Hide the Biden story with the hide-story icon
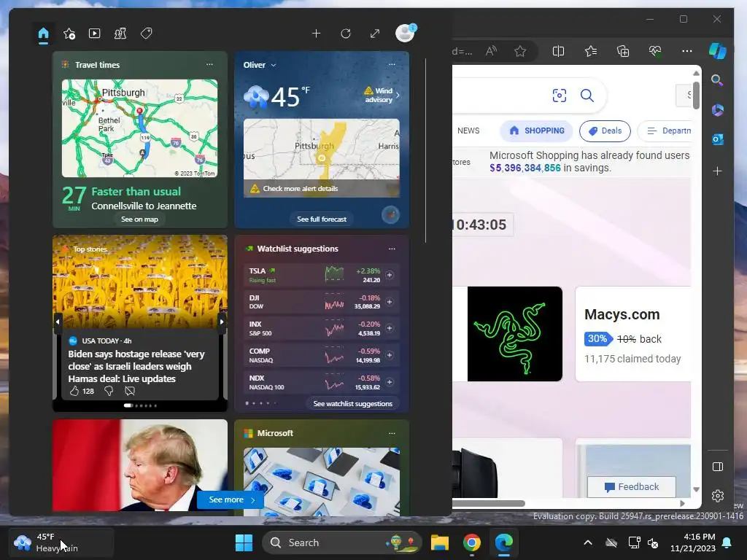The width and height of the screenshot is (747, 560). 130,391
